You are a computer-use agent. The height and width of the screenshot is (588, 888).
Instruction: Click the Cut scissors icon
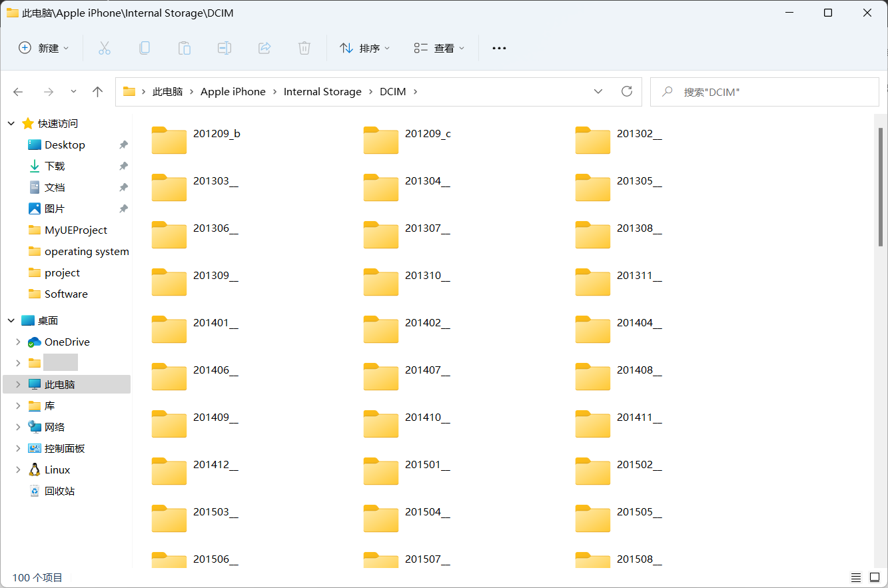point(104,48)
